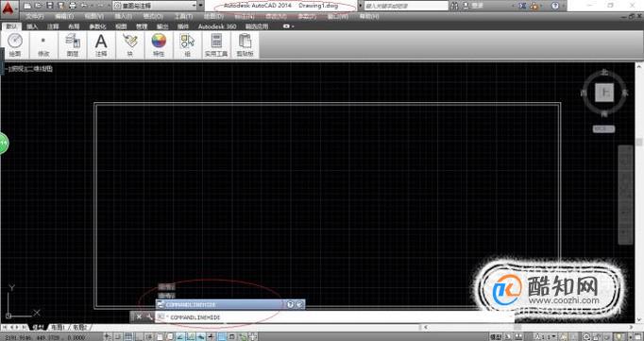Click the wrench customize icon on command line
Screen dimensions: 644x341
[x=149, y=316]
